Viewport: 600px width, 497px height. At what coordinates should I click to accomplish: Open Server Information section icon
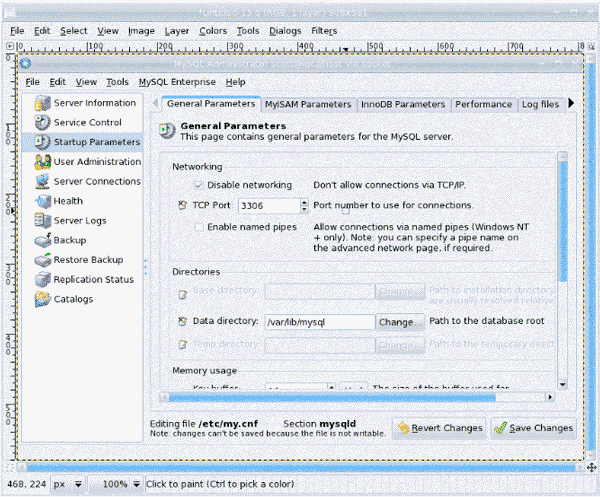(x=42, y=103)
